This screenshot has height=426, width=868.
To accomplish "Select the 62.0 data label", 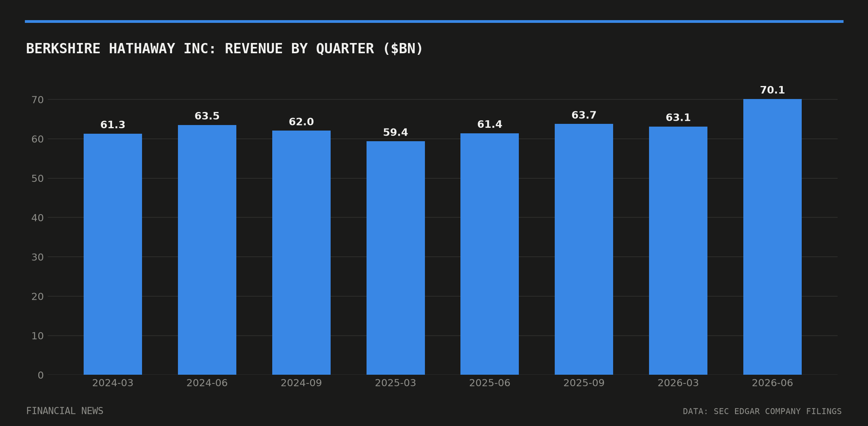I will point(301,122).
